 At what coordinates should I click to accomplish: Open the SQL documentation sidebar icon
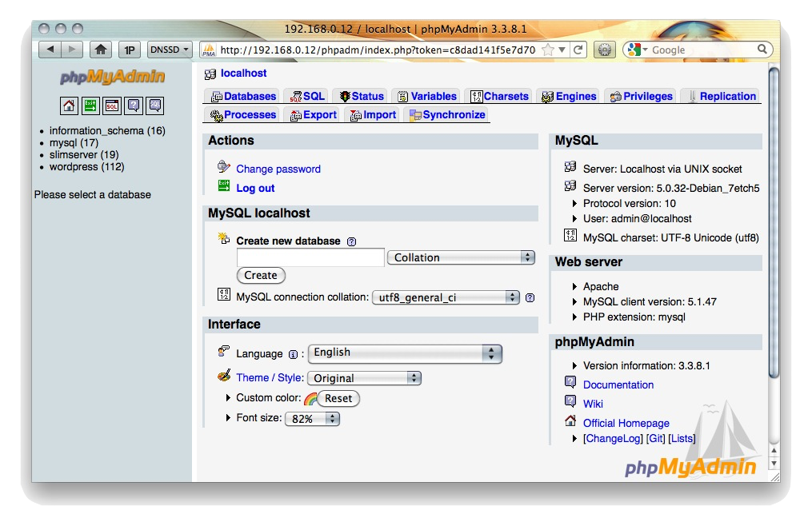coord(155,106)
